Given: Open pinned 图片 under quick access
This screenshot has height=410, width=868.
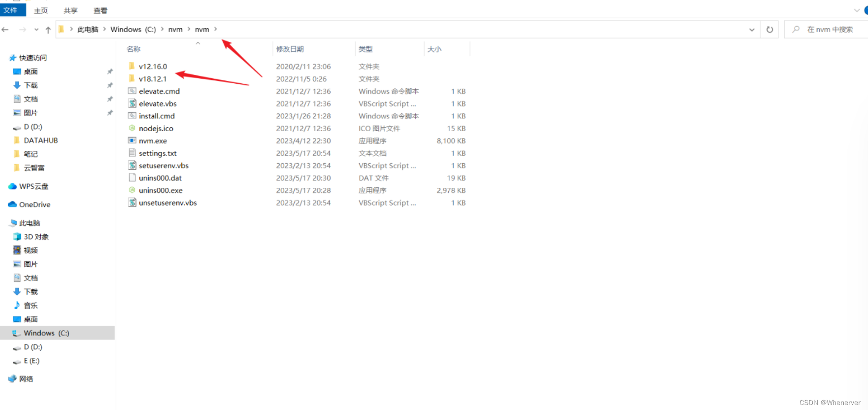Looking at the screenshot, I should (x=31, y=113).
